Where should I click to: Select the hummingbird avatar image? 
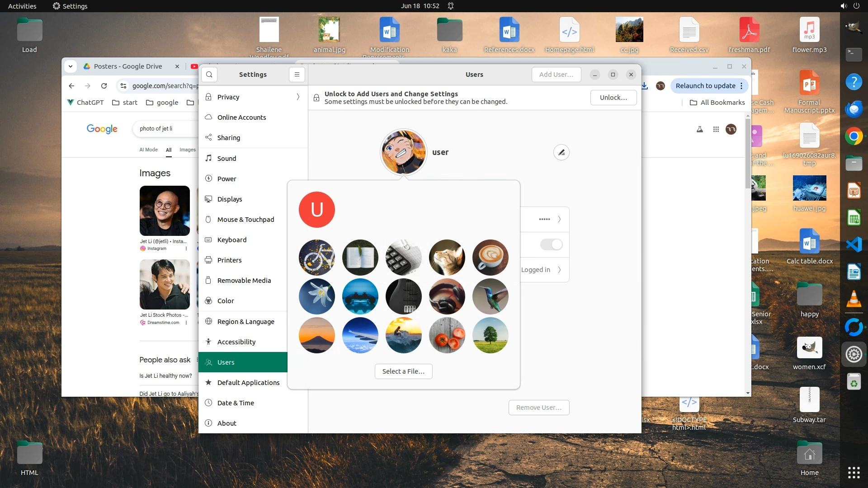pos(490,296)
